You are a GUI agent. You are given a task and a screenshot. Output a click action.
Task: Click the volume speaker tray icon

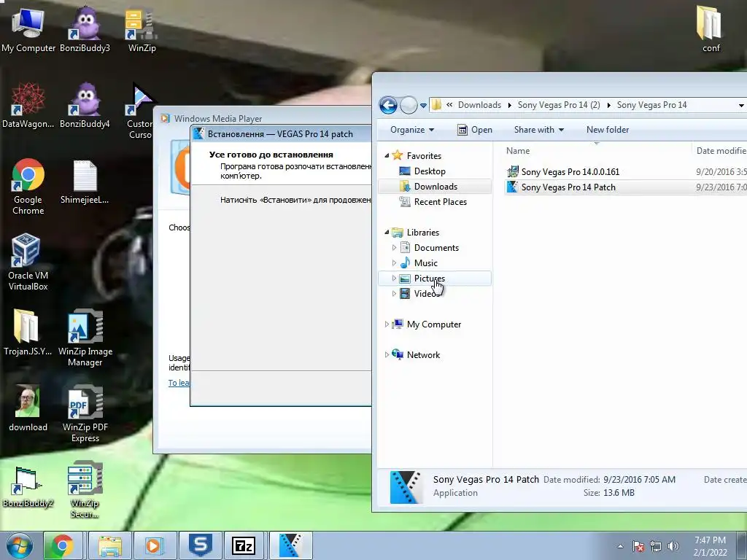673,546
